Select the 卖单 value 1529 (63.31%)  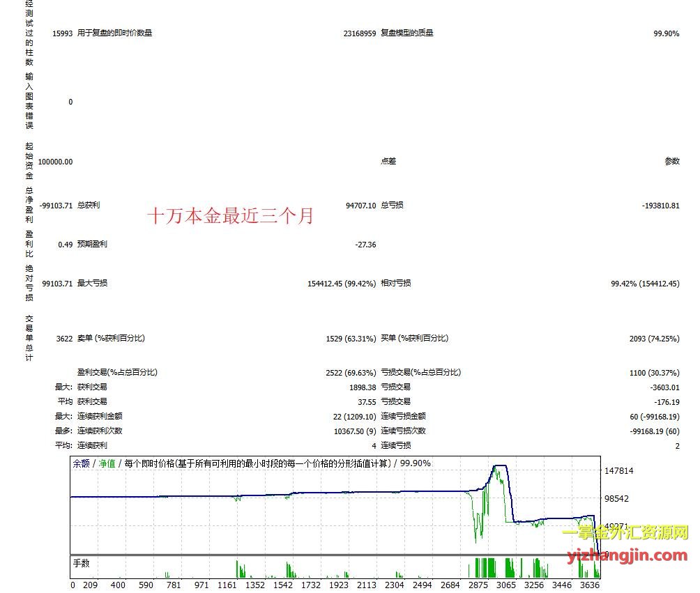(x=351, y=339)
